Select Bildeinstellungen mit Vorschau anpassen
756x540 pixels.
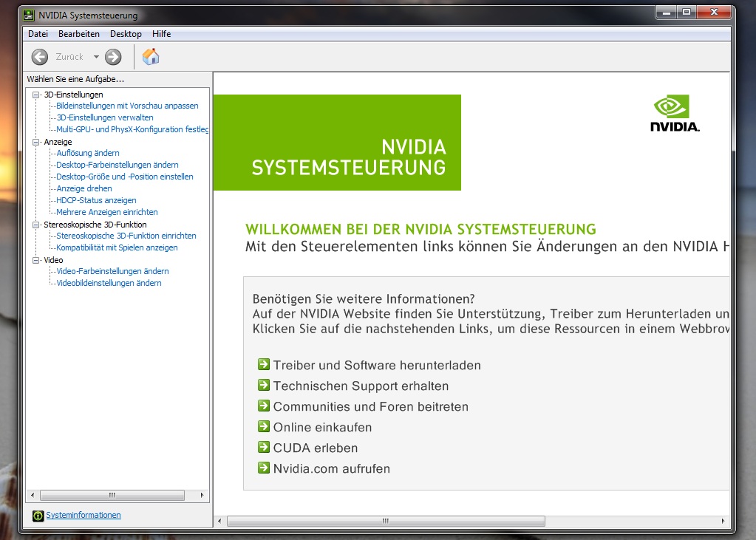click(x=127, y=106)
